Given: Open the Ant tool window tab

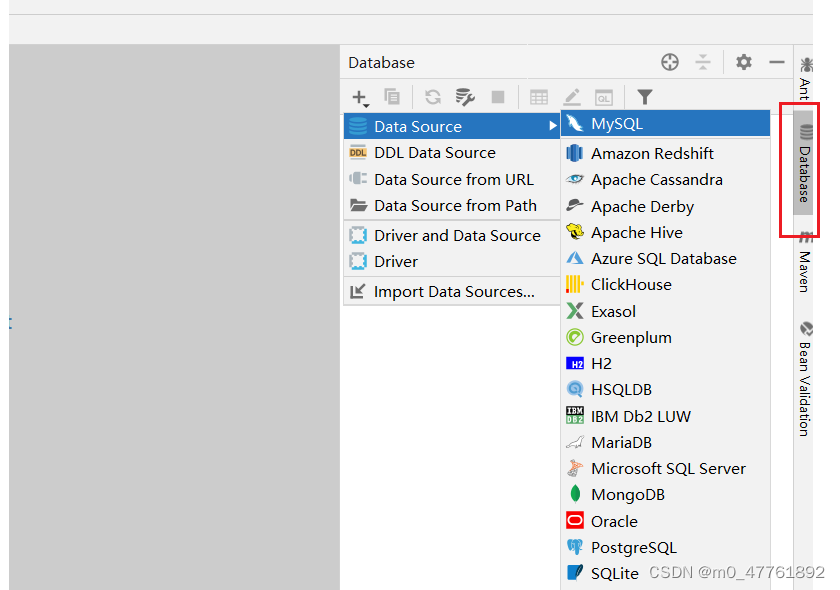Looking at the screenshot, I should click(x=805, y=78).
